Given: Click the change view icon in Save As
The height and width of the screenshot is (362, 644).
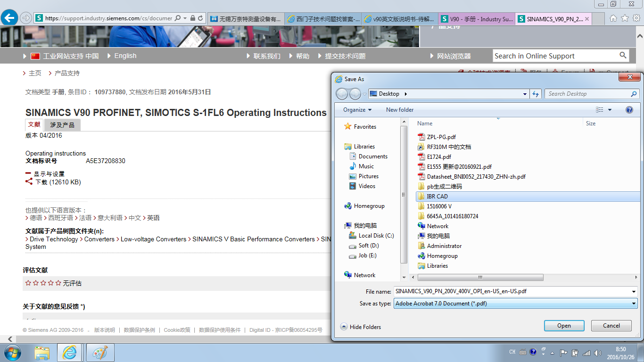Looking at the screenshot, I should [x=600, y=110].
